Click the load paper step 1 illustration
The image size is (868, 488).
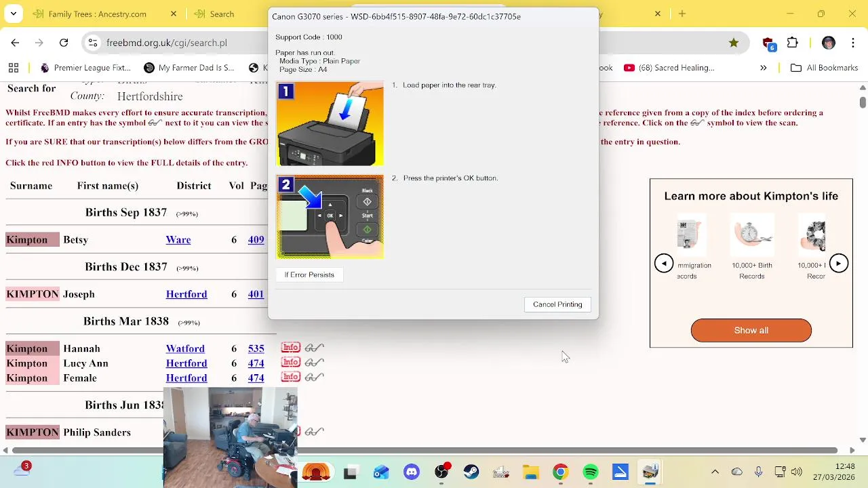click(330, 124)
